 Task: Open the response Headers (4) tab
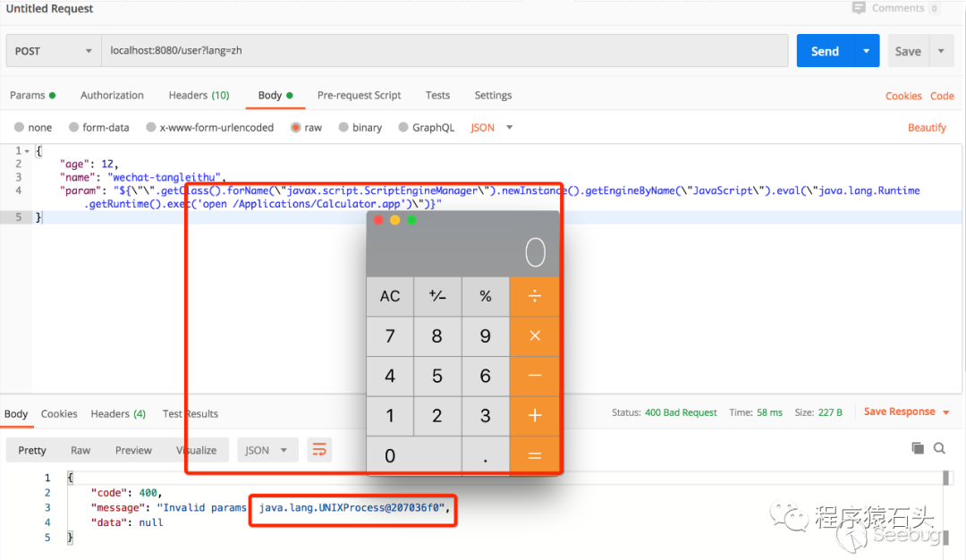point(118,414)
